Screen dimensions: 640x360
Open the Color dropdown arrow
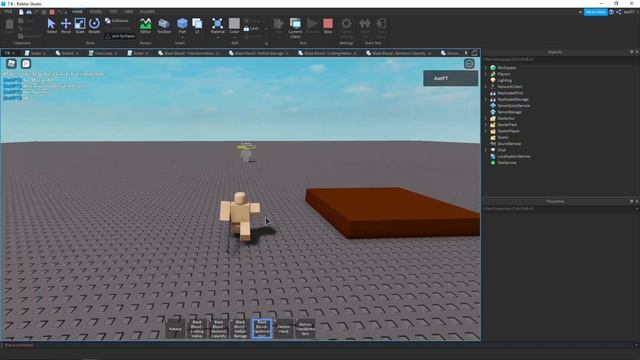[234, 37]
